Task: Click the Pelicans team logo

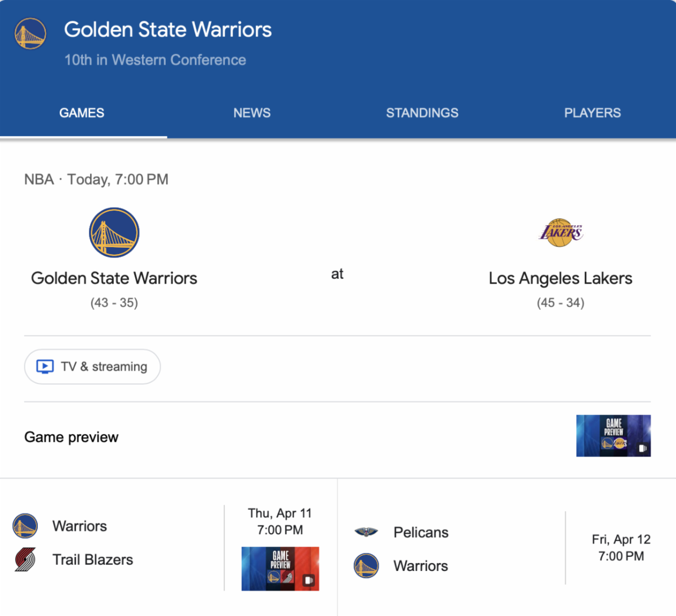Action: (366, 532)
